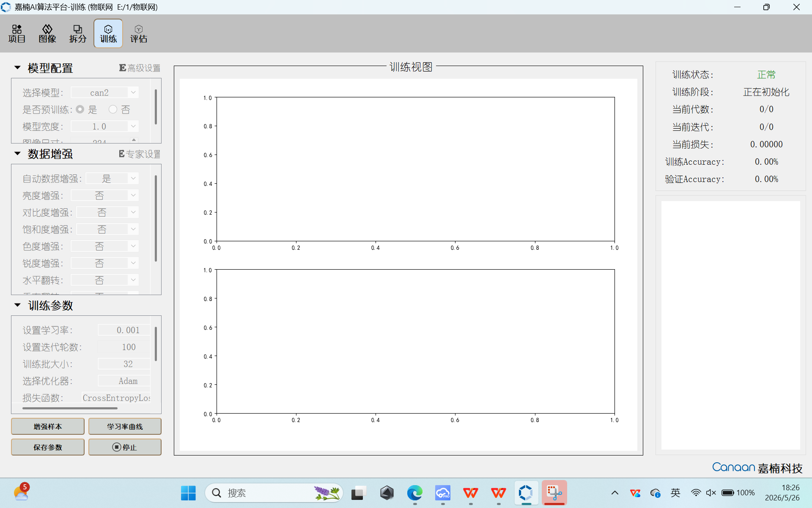
Task: Open the 损失函数 CrossEntropyLoss field
Action: click(116, 398)
